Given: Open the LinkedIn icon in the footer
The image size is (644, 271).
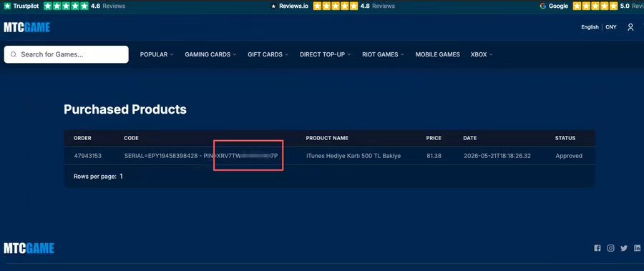Looking at the screenshot, I should (637, 248).
